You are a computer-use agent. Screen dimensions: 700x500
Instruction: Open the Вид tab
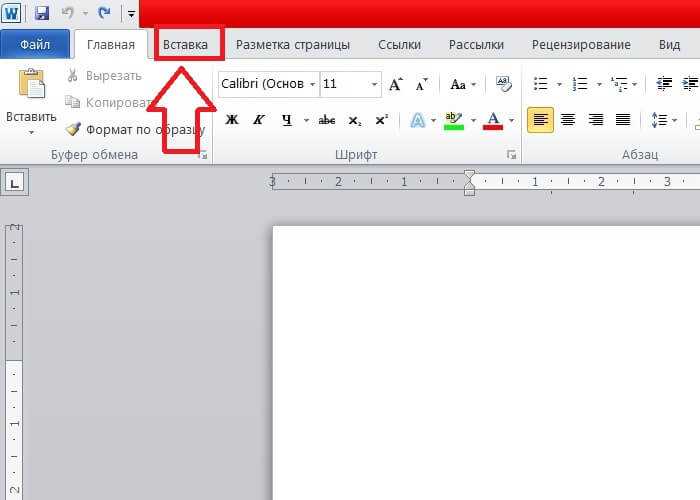669,45
